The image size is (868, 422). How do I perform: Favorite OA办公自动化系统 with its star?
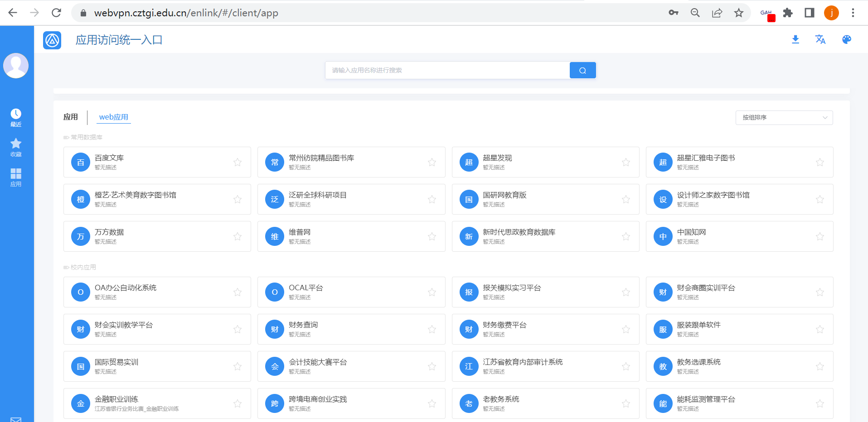pos(238,292)
